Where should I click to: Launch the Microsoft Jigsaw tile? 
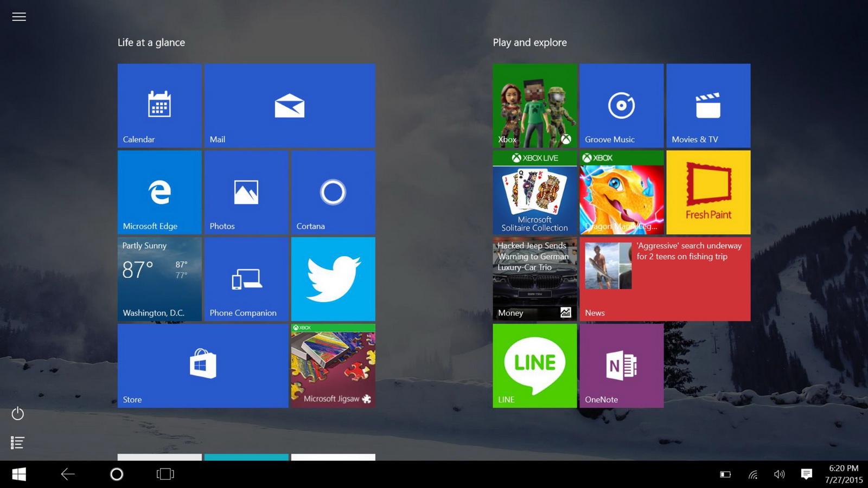click(333, 366)
